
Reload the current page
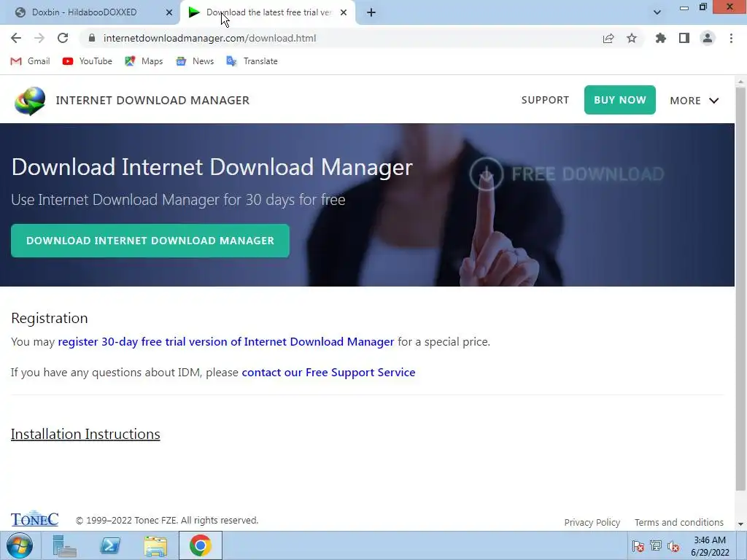coord(63,38)
